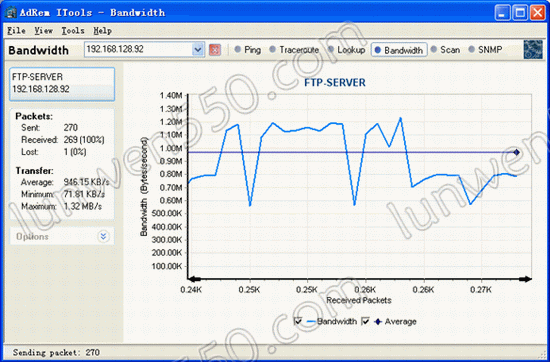Click the average marker diamond on chart
Screen dimensions: 550x362
pos(516,152)
